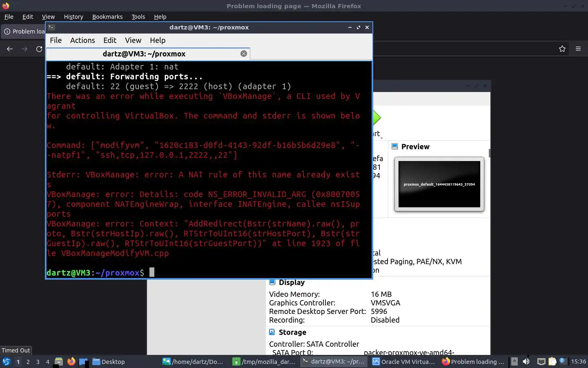The width and height of the screenshot is (588, 368).
Task: Open Firefox Help menu at top bar
Action: coord(160,17)
